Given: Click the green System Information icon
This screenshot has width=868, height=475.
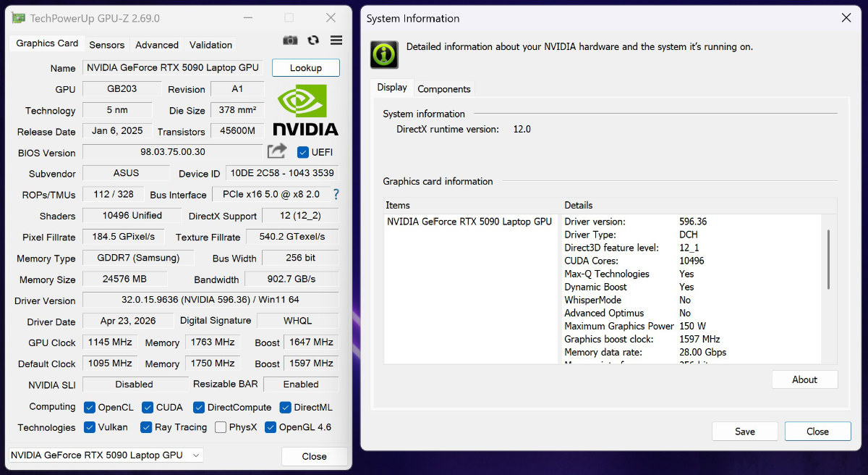Looking at the screenshot, I should pos(384,54).
